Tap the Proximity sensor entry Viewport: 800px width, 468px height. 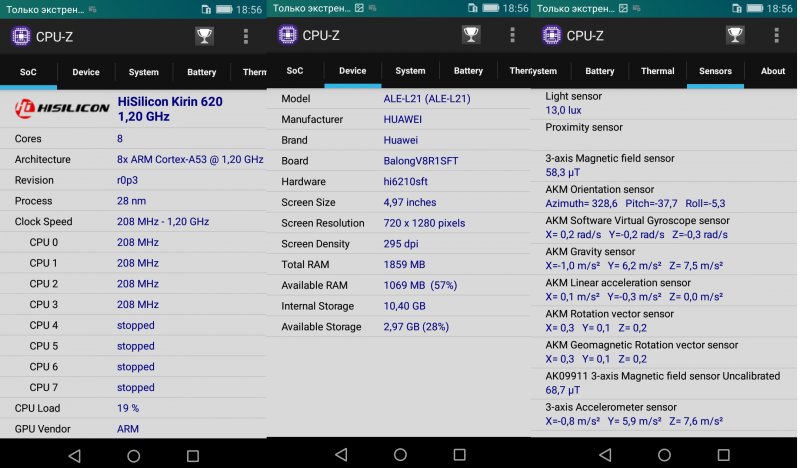point(664,135)
